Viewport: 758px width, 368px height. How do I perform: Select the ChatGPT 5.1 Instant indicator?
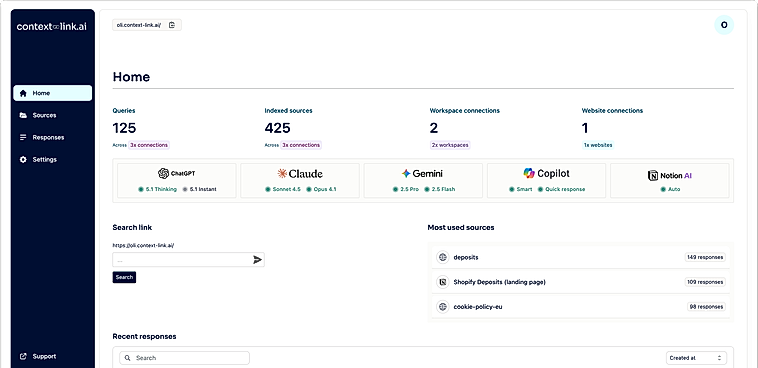(199, 190)
